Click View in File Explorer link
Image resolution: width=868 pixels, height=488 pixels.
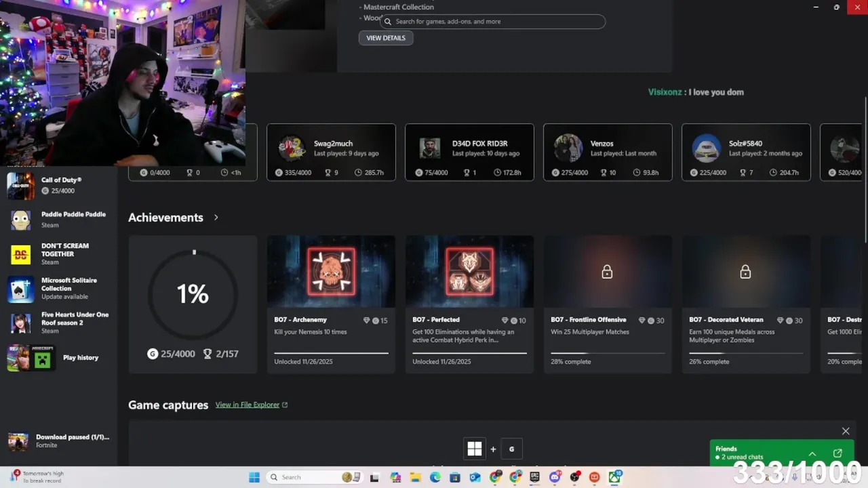[x=247, y=405]
